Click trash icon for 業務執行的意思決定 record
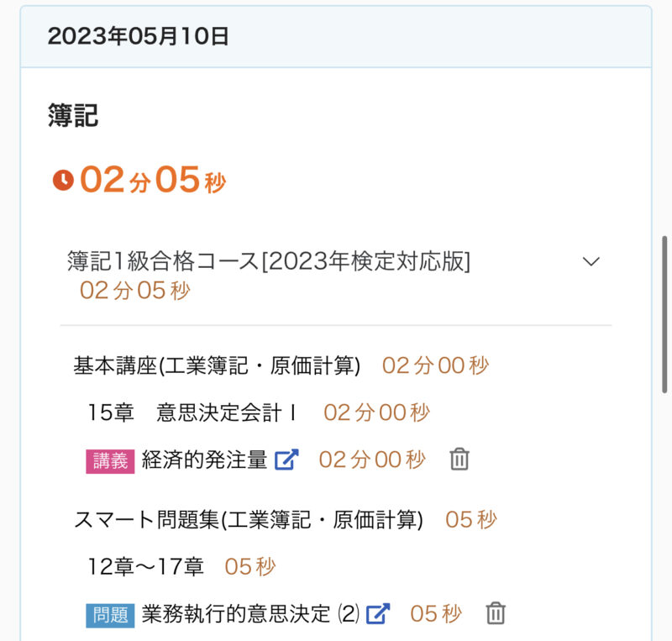 496,614
